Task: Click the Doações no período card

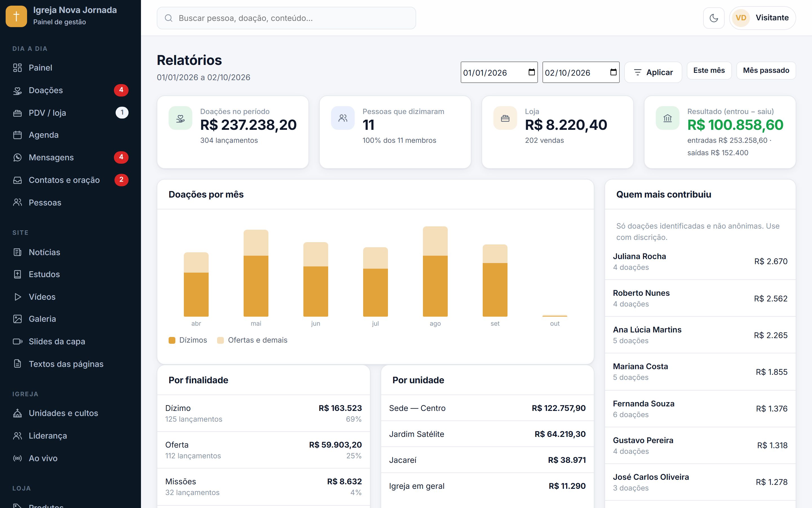Action: tap(233, 132)
